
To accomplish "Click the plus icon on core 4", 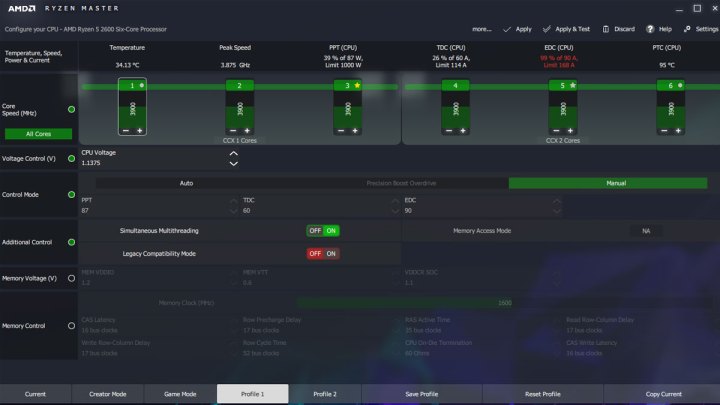I will [463, 130].
